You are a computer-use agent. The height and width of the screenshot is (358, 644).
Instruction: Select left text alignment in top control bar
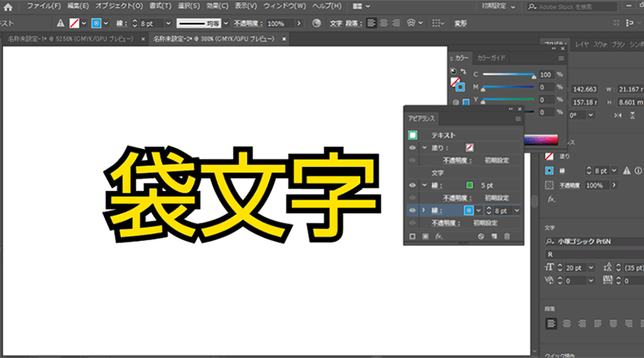pyautogui.click(x=371, y=23)
